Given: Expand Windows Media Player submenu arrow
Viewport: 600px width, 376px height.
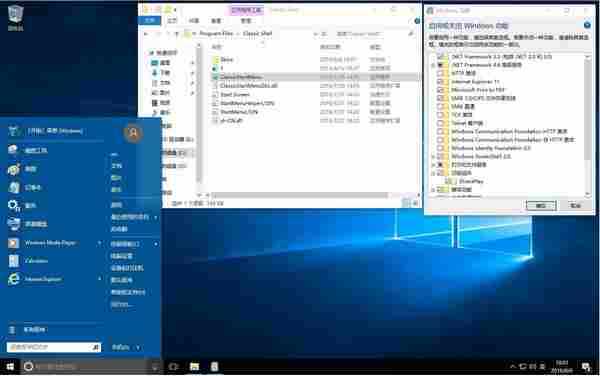Looking at the screenshot, I should coord(99,243).
